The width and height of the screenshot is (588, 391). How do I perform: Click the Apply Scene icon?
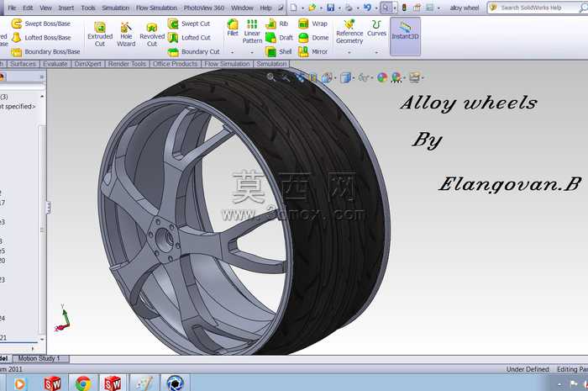[x=396, y=77]
